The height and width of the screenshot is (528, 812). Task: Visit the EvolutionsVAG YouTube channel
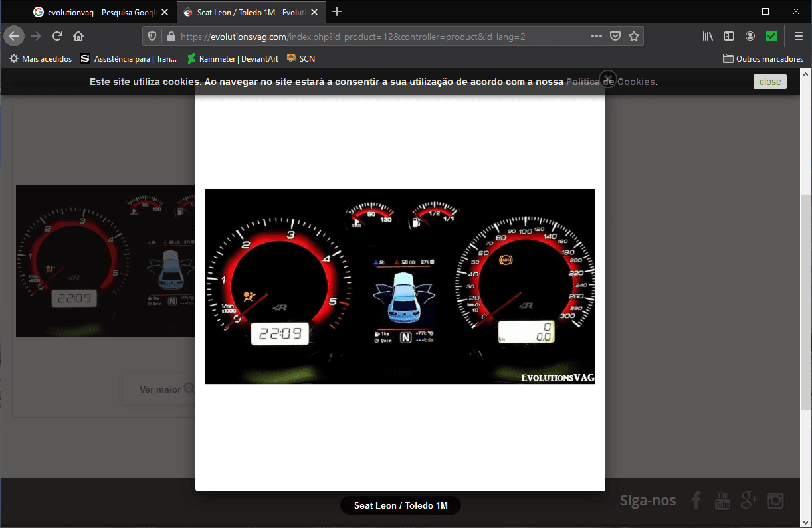[722, 500]
